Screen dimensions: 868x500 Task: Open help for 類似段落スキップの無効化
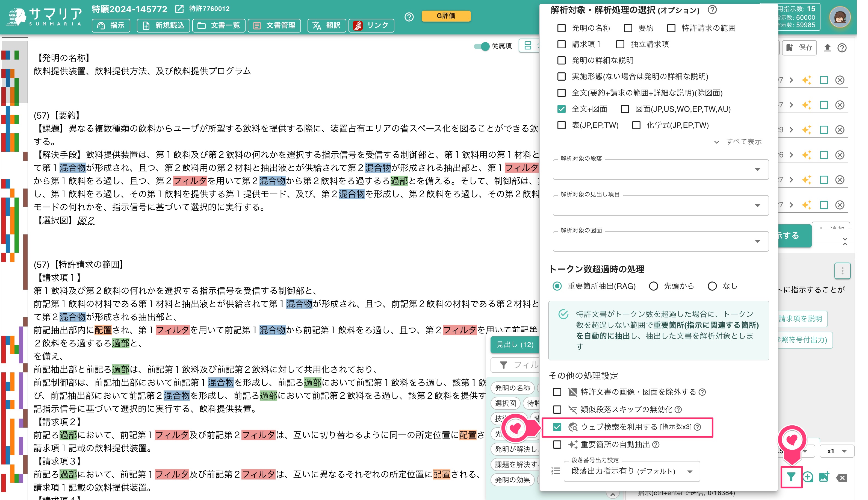coord(678,409)
